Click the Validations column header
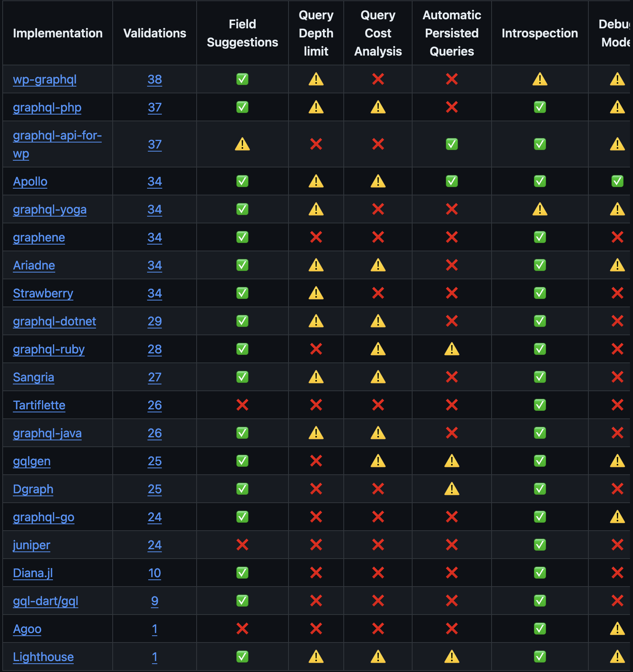Viewport: 633px width, 672px height. (155, 33)
